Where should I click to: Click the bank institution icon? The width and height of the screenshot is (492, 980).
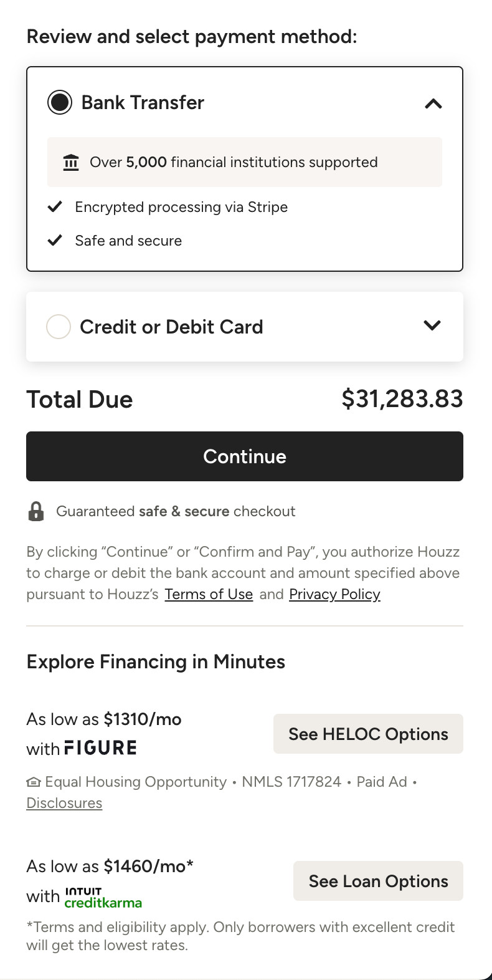coord(71,163)
